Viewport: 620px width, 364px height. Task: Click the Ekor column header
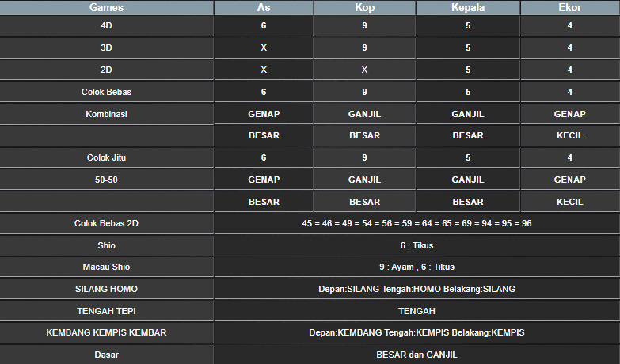(x=570, y=7)
